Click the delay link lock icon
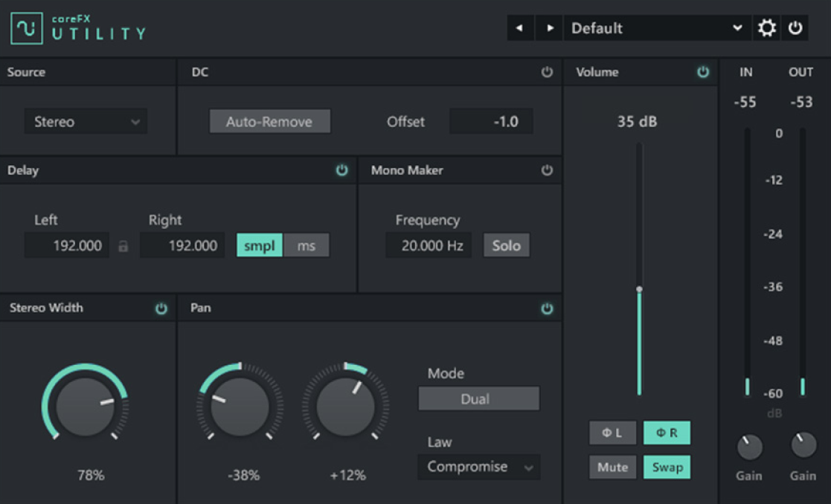Viewport: 831px width, 504px height. click(123, 245)
